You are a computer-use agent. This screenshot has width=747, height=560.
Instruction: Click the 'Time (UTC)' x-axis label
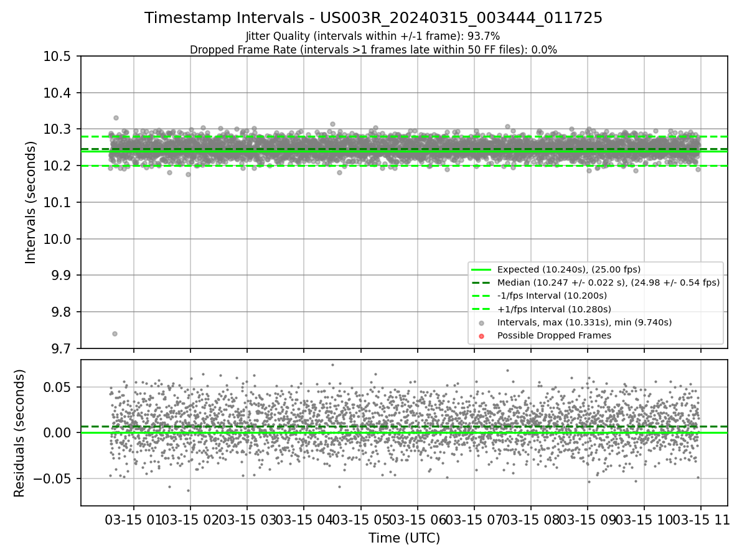[404, 538]
